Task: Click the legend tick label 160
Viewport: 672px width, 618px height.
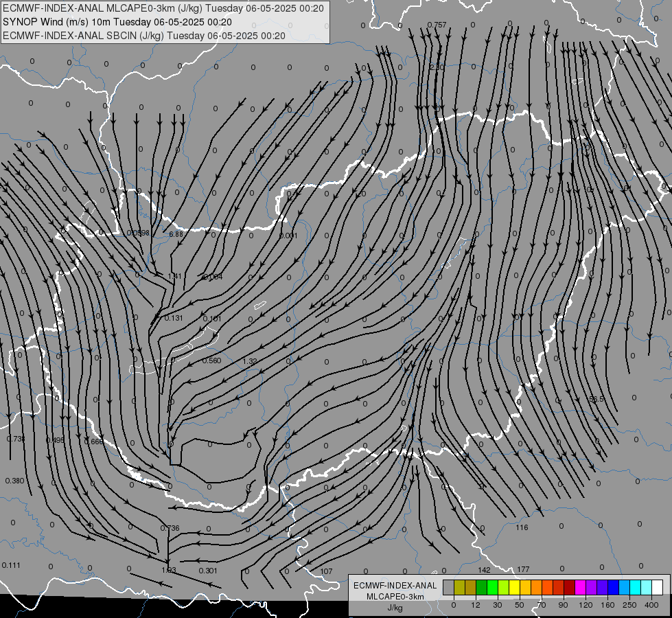Action: (607, 605)
